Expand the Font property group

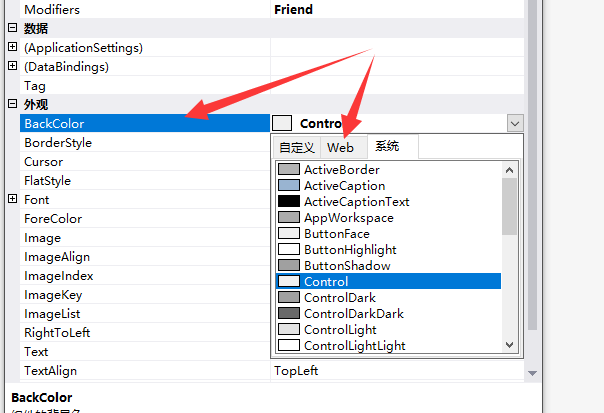pos(12,199)
